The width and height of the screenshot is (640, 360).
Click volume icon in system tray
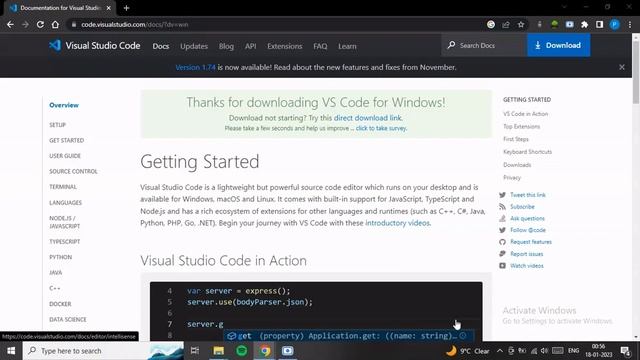point(544,351)
